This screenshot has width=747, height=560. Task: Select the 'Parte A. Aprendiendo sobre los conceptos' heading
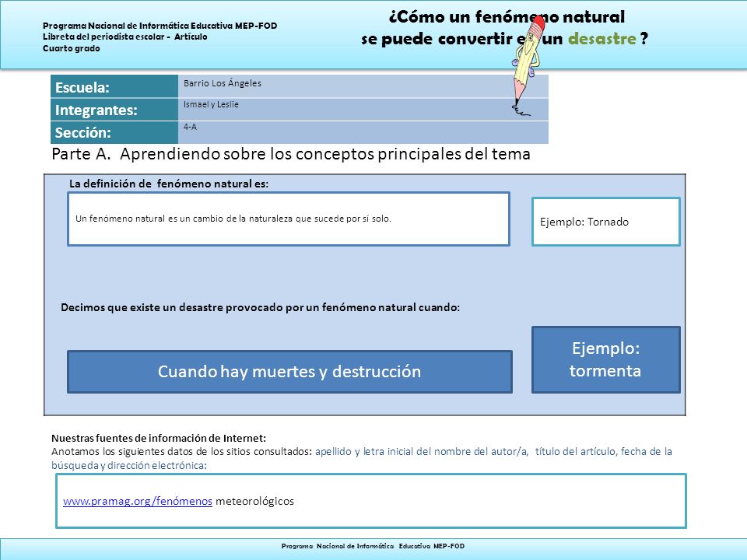(x=290, y=154)
